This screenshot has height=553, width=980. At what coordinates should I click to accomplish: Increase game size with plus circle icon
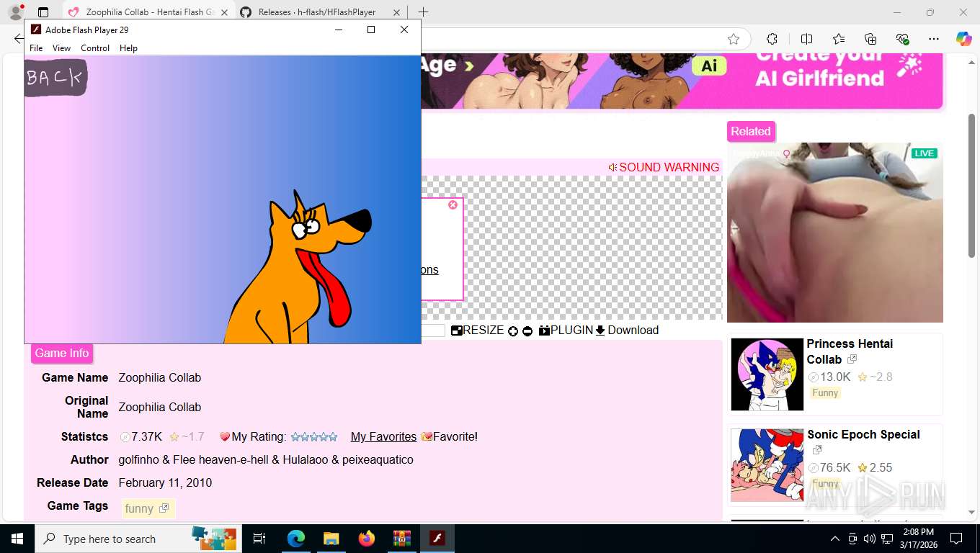(513, 331)
